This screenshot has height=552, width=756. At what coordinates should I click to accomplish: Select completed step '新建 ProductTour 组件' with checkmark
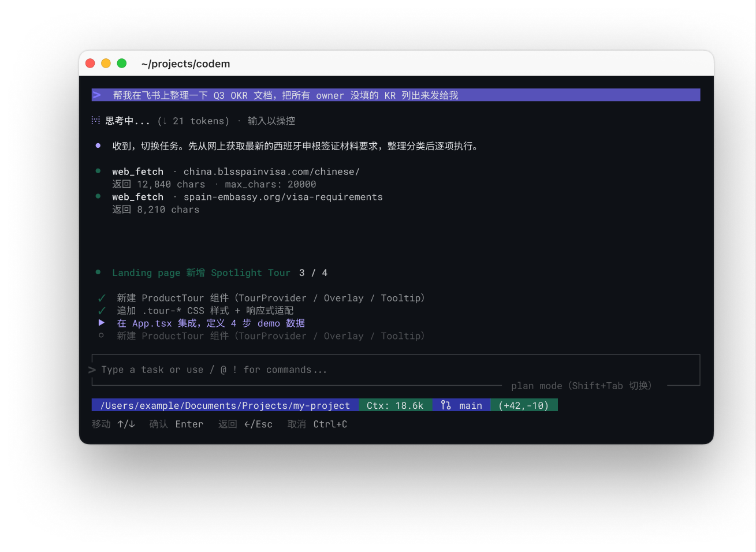click(x=270, y=298)
